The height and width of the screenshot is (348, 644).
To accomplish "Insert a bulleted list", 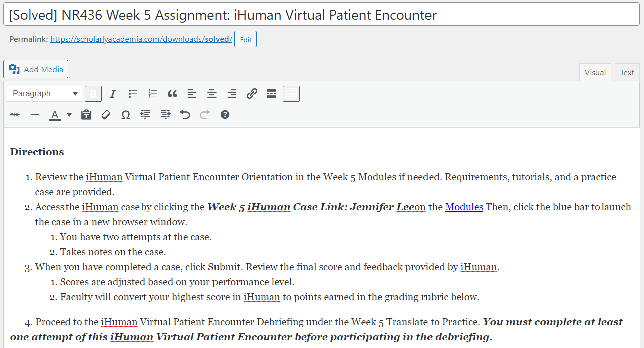I will (x=133, y=94).
